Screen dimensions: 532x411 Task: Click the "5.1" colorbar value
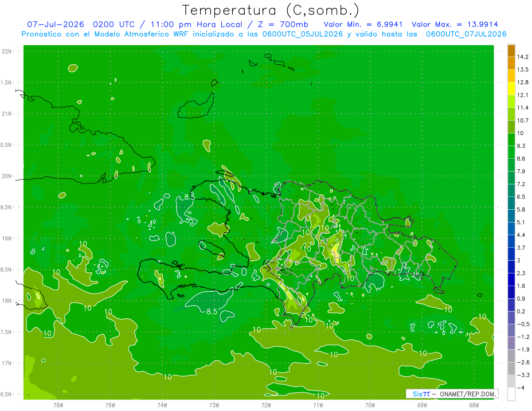coord(521,222)
